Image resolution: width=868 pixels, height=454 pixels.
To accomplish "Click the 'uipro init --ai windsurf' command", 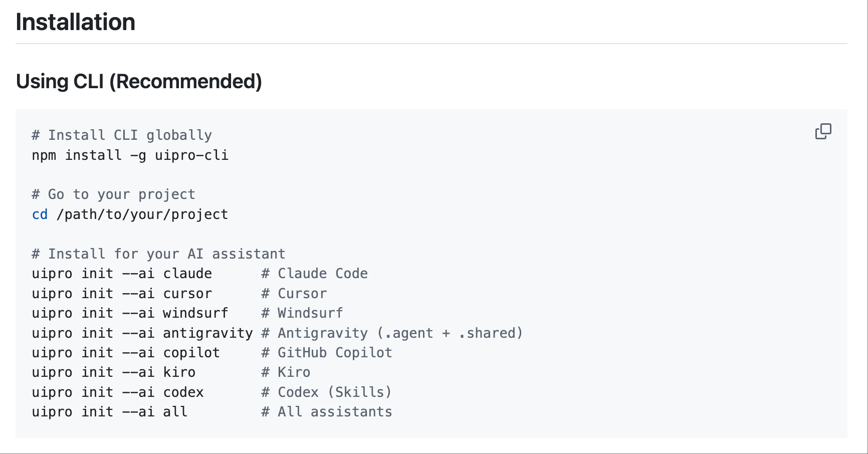I will coord(130,313).
